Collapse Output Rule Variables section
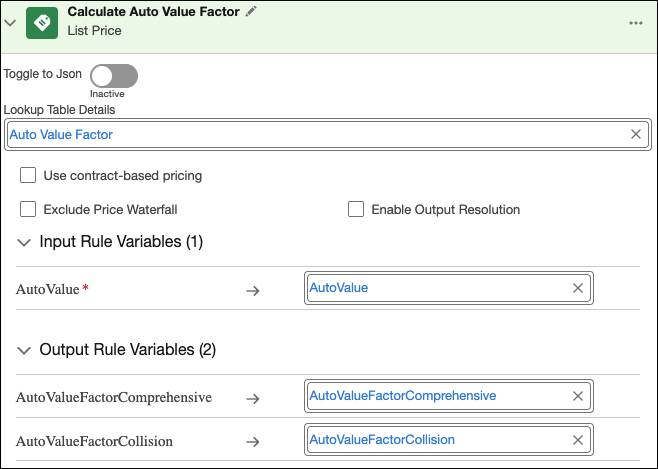 point(24,350)
